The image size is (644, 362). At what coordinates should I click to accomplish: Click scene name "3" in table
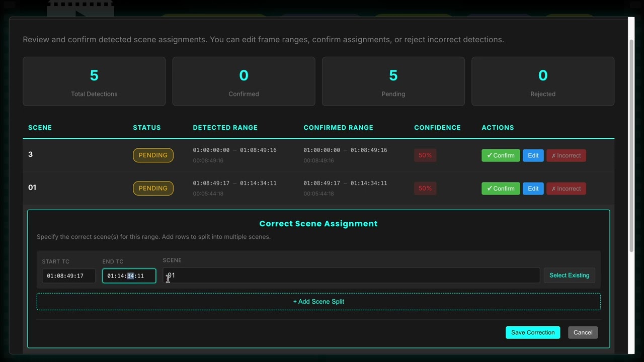click(30, 154)
